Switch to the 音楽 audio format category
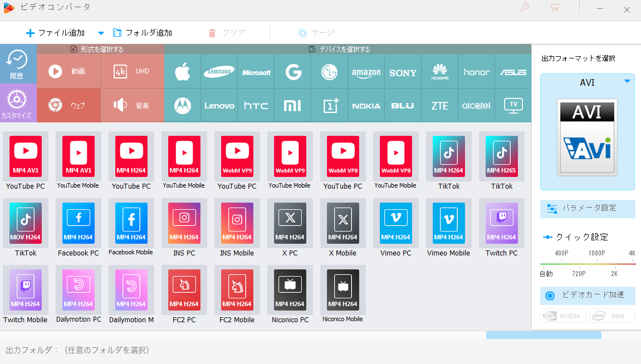 point(132,106)
